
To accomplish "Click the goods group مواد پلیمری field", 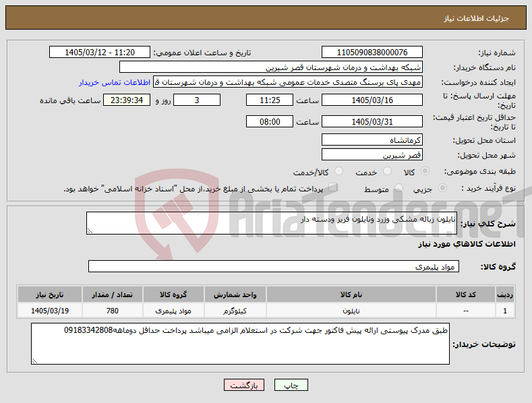I will click(274, 266).
